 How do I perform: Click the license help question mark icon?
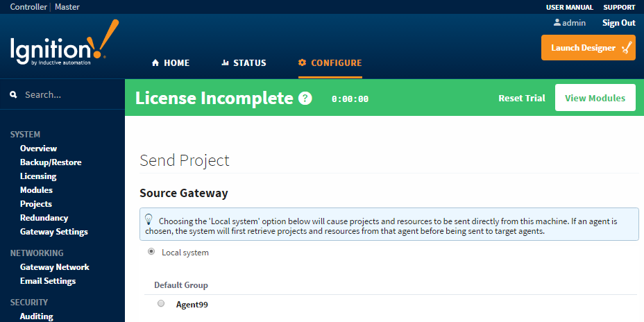pos(305,99)
